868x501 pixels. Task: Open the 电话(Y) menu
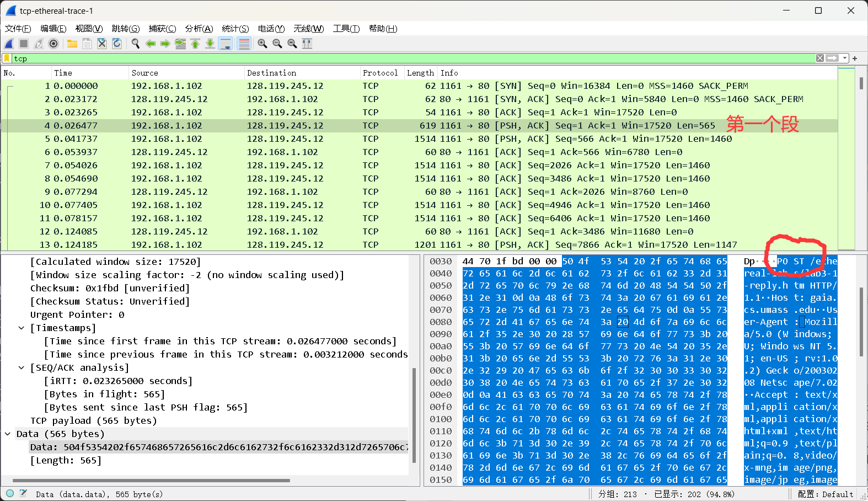271,29
